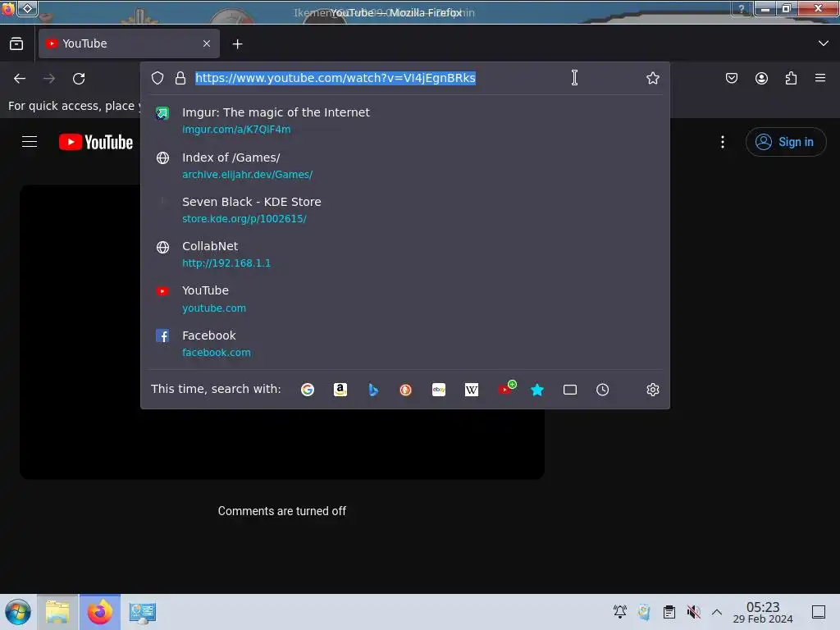
Task: Add the YouTube search engine
Action: pyautogui.click(x=506, y=388)
